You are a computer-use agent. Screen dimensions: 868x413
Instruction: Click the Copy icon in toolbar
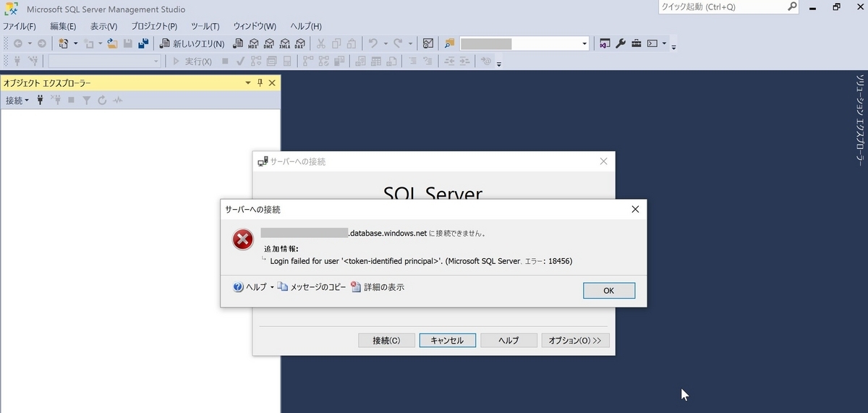click(336, 43)
